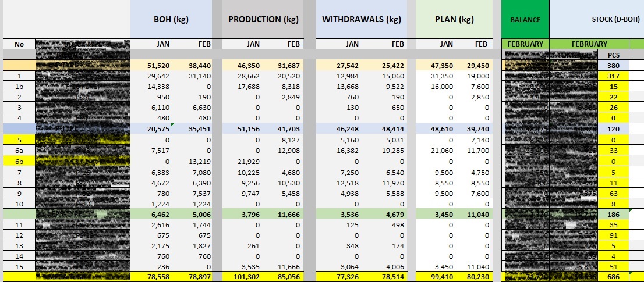Select the BOH value 13,219
The width and height of the screenshot is (644, 282).
click(x=199, y=161)
